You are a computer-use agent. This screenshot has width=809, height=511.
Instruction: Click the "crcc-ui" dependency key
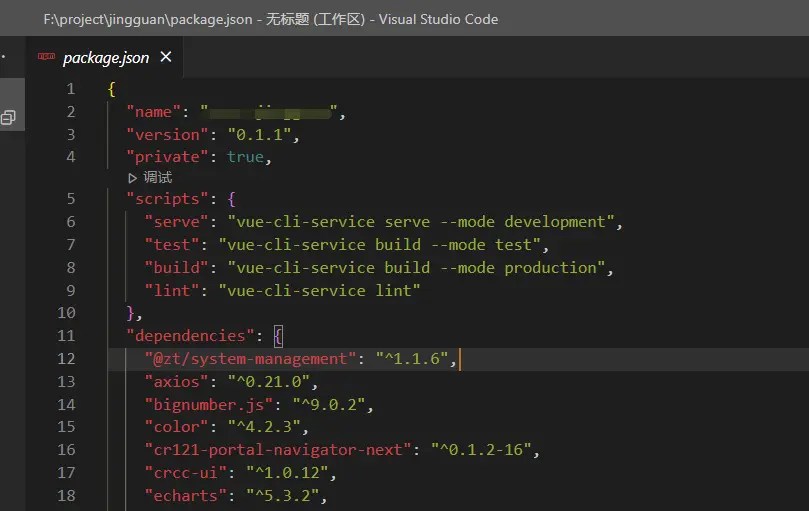click(186, 473)
